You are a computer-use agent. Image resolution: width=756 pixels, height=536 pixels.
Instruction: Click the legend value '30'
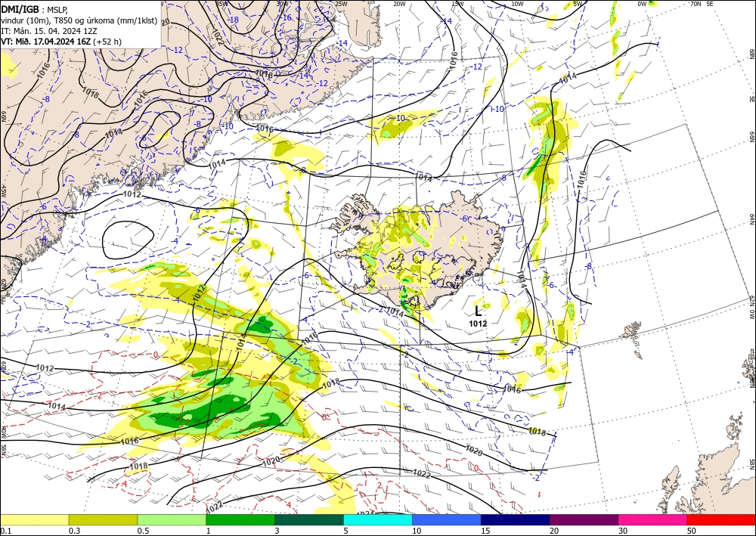tap(623, 531)
